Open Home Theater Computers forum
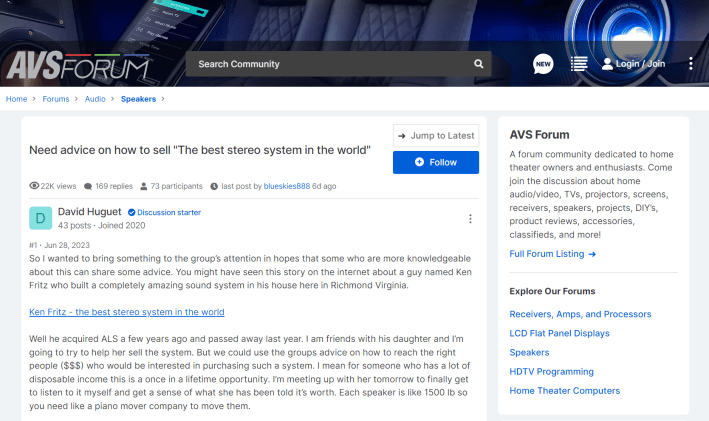This screenshot has width=709, height=421. click(x=564, y=391)
